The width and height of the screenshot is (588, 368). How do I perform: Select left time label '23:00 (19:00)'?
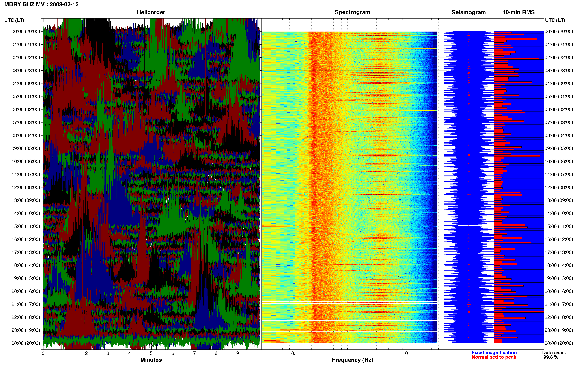[26, 330]
